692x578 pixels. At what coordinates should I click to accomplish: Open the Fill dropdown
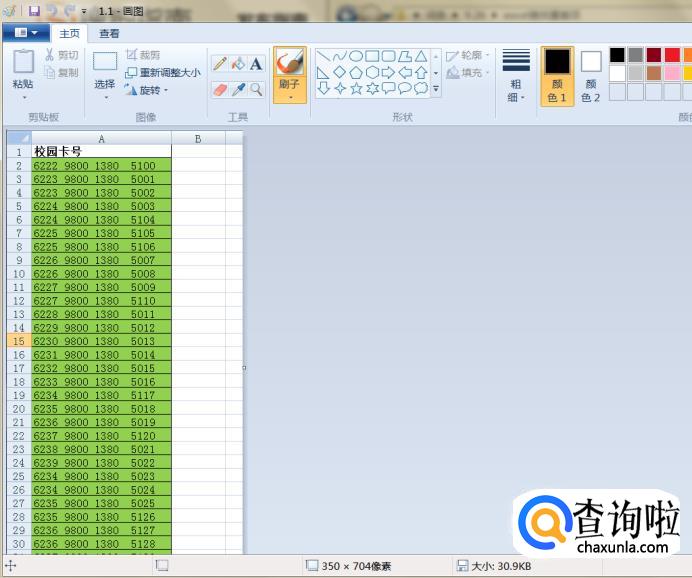tap(468, 72)
